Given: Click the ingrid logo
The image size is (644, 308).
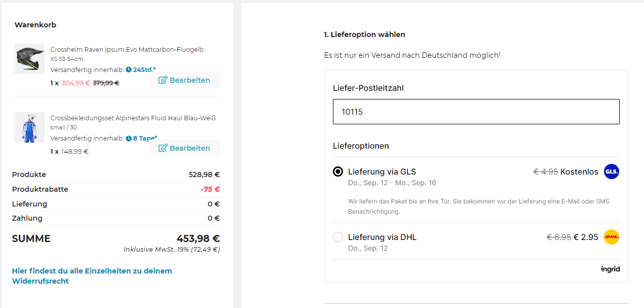Looking at the screenshot, I should pyautogui.click(x=610, y=269).
